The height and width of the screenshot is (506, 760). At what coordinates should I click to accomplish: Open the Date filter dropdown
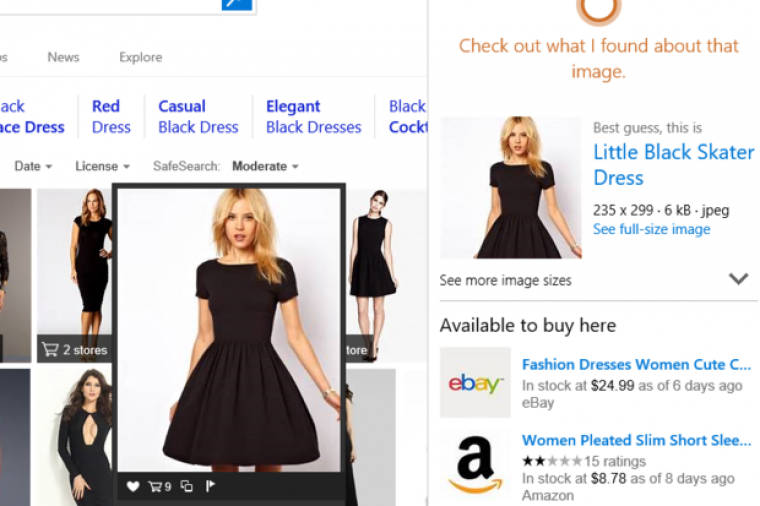[x=33, y=166]
